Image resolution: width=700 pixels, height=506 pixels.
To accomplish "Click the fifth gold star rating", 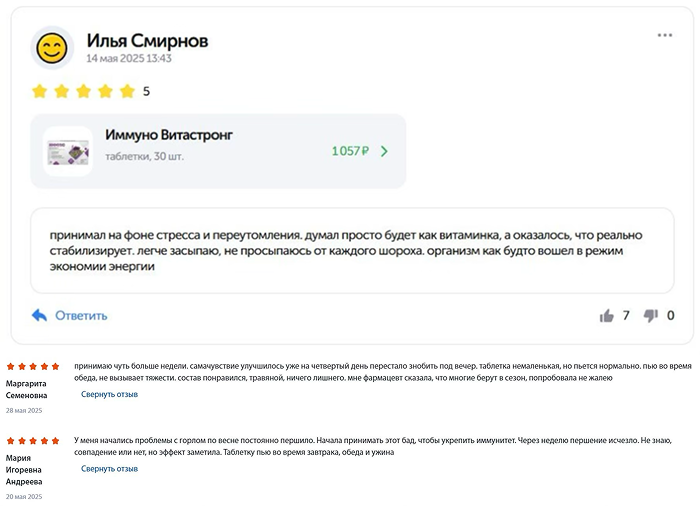I will [127, 92].
